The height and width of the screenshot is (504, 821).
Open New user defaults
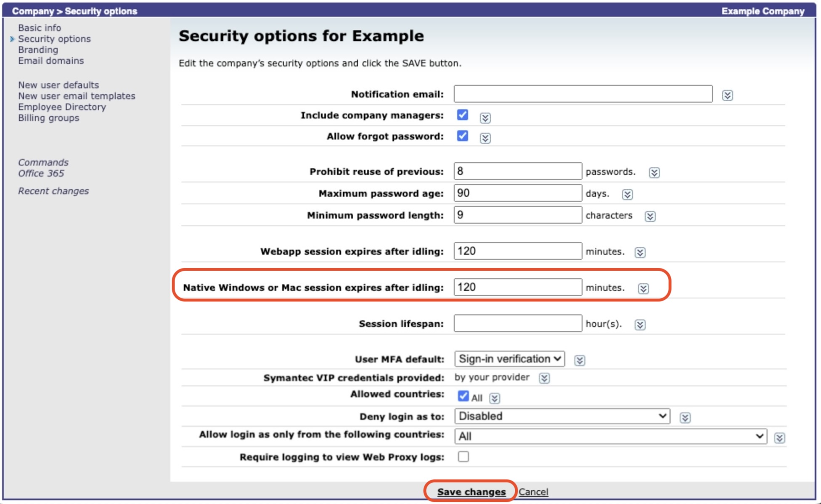pos(58,85)
